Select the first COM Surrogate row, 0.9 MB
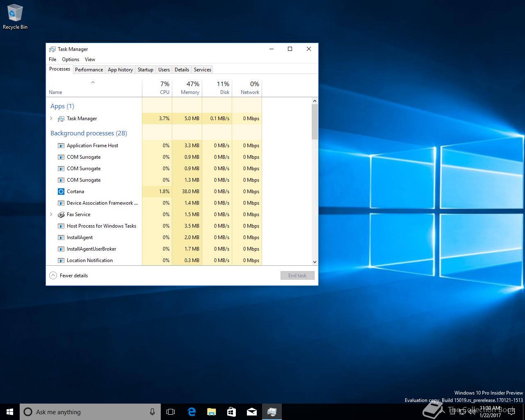Viewport: 525px width, 420px height. click(x=154, y=157)
